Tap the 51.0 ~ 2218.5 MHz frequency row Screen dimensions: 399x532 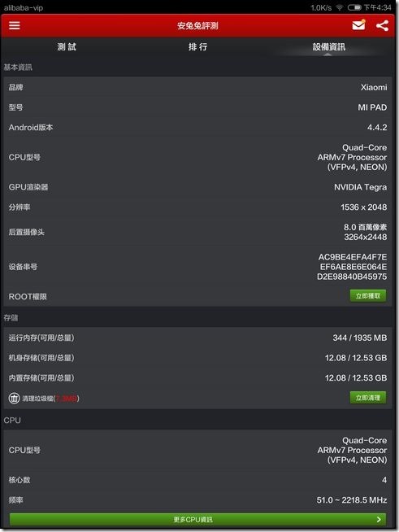point(198,499)
